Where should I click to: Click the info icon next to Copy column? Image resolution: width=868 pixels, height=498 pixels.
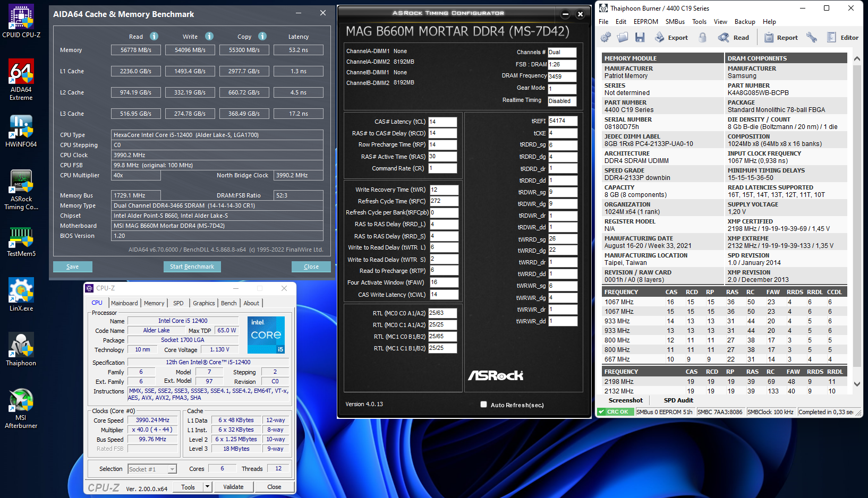[x=262, y=36]
